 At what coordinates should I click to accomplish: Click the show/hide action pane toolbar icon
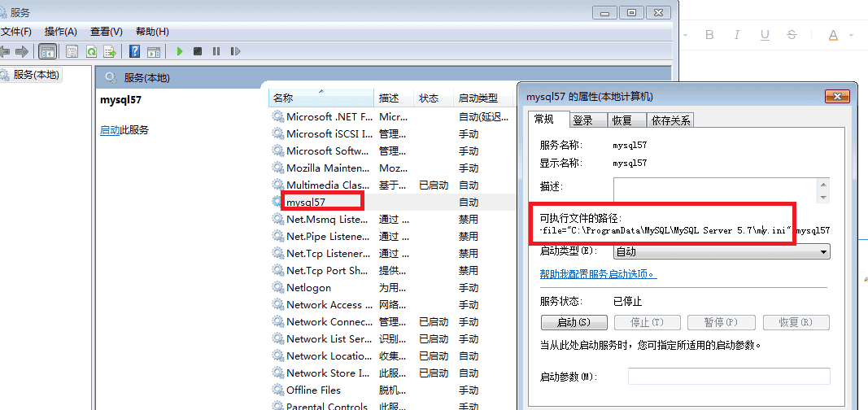(154, 51)
